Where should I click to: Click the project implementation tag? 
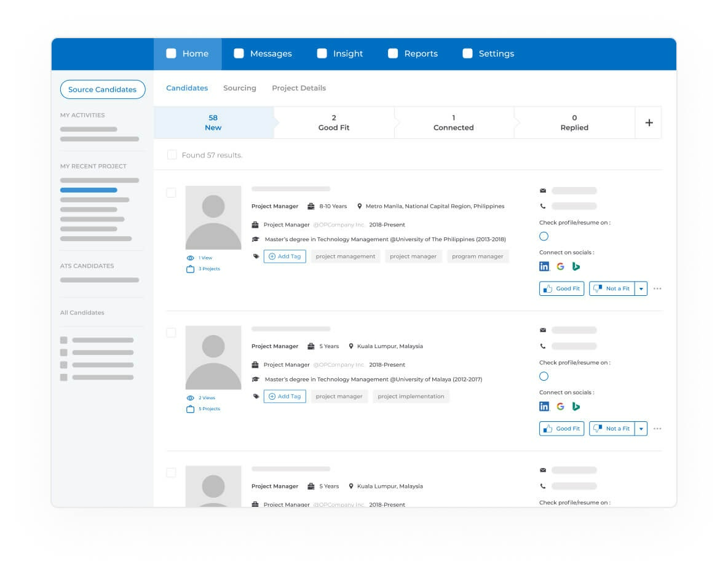[x=411, y=397]
